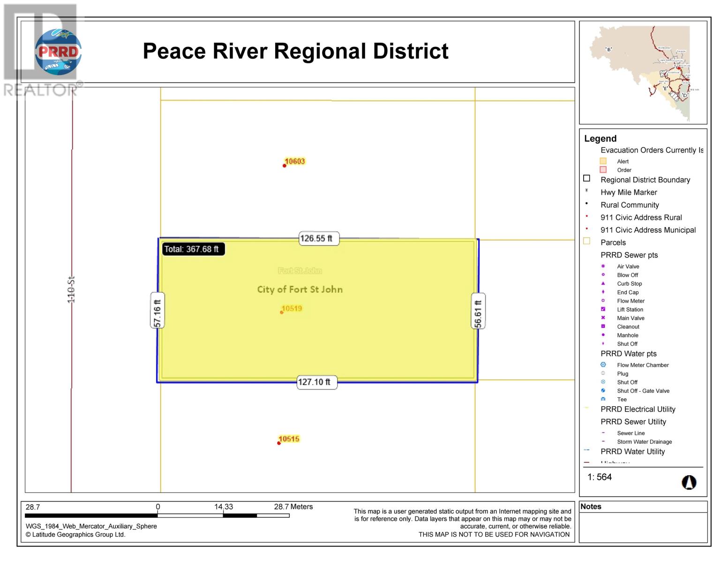Click the Storm Water Drainage dash symbol
728x563 pixels.
click(x=603, y=441)
